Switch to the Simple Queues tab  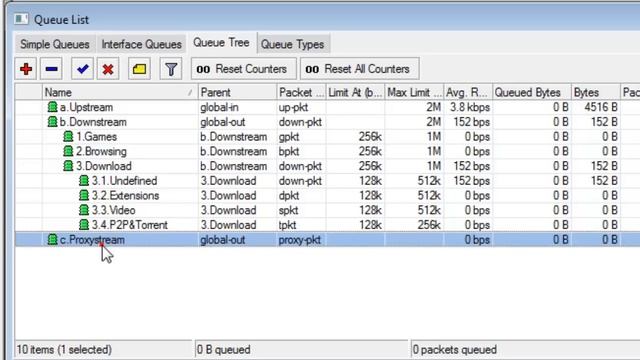[55, 44]
